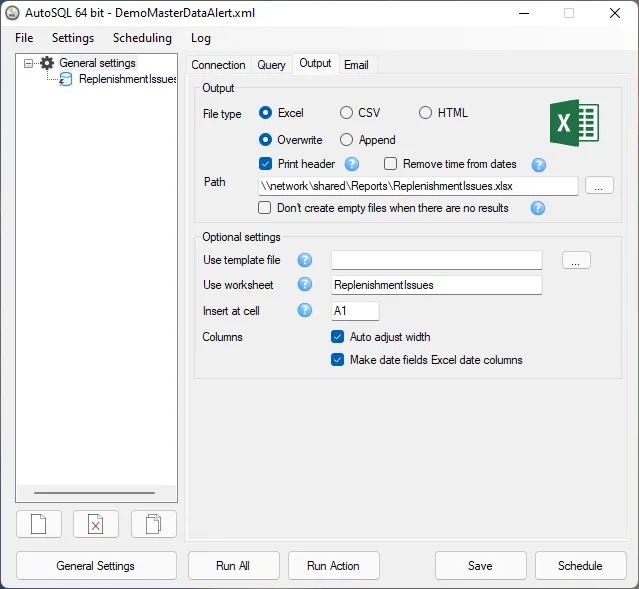Open the Log menu

click(201, 38)
